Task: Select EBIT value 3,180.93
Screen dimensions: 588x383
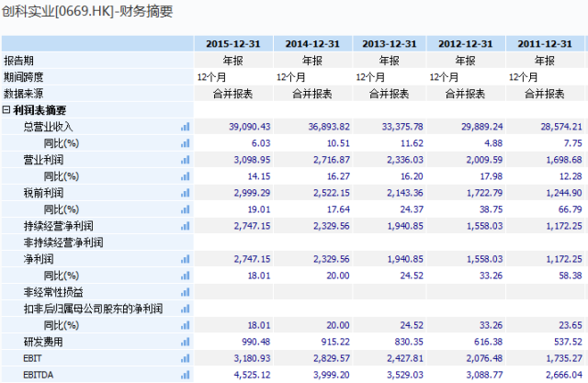Action: tap(253, 358)
